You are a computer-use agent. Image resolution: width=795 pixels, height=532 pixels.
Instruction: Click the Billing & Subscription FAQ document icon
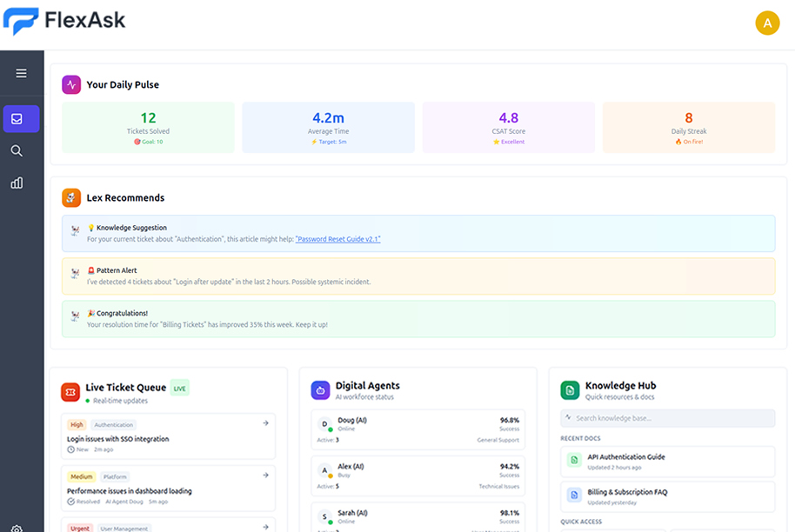click(x=574, y=495)
